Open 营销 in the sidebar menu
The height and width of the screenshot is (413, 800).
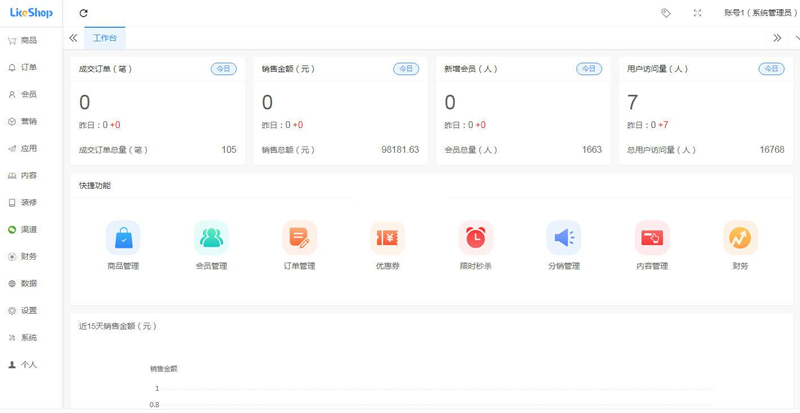[x=28, y=122]
